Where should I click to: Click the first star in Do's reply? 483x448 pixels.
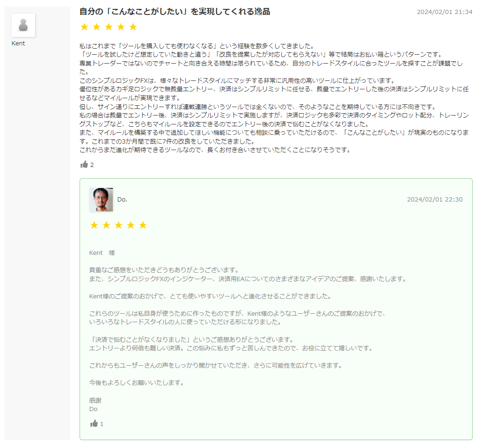(x=94, y=225)
